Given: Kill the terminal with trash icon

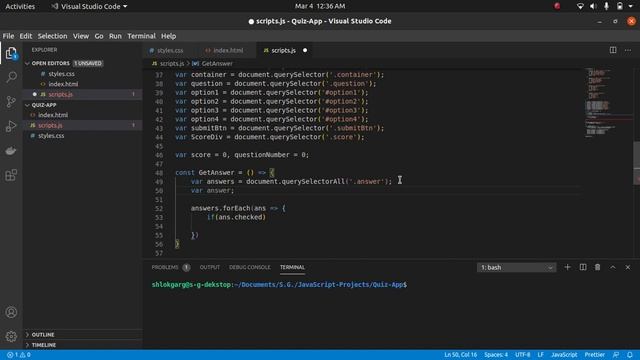Looking at the screenshot, I should pos(598,267).
